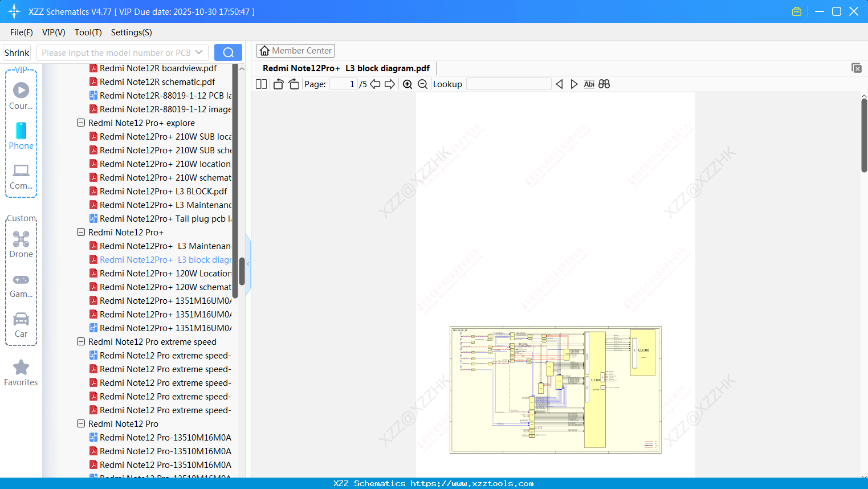
Task: Click the Shrink button
Action: click(17, 52)
